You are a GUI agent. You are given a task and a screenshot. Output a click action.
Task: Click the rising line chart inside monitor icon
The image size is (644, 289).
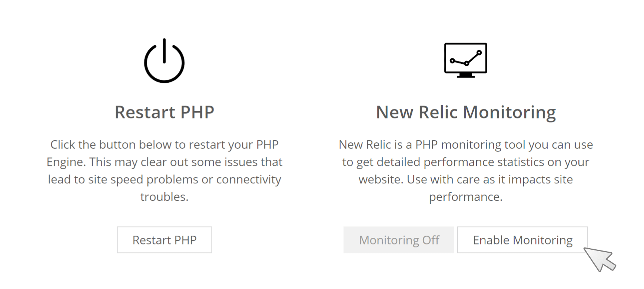pyautogui.click(x=466, y=58)
